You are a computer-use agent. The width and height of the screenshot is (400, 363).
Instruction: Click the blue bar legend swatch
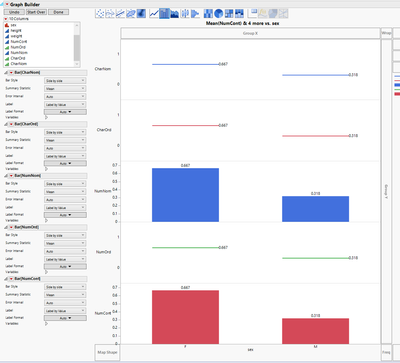point(397,85)
